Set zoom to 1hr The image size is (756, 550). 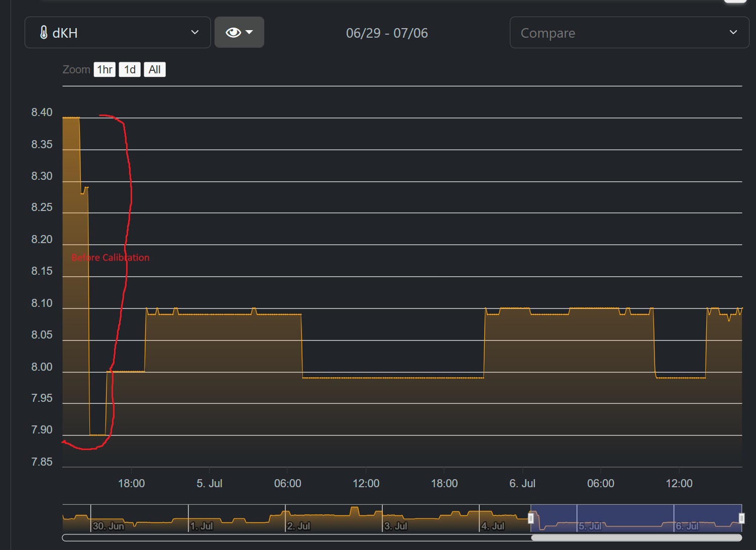point(104,69)
